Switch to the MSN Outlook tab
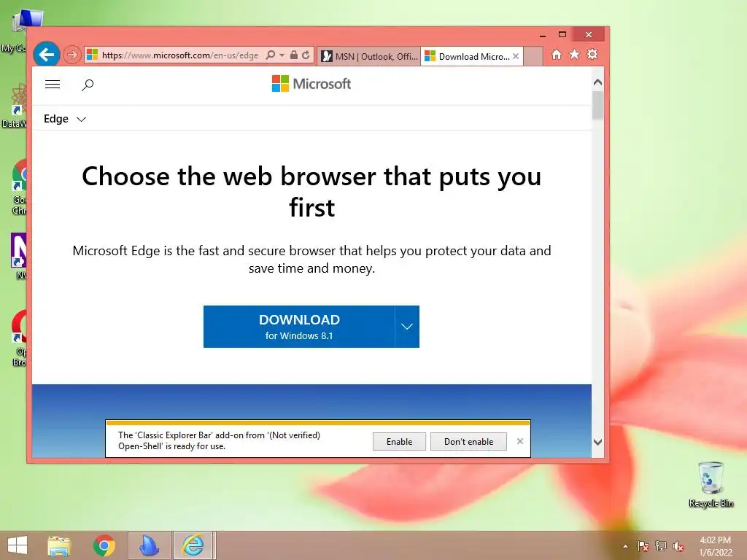The height and width of the screenshot is (560, 747). click(368, 56)
